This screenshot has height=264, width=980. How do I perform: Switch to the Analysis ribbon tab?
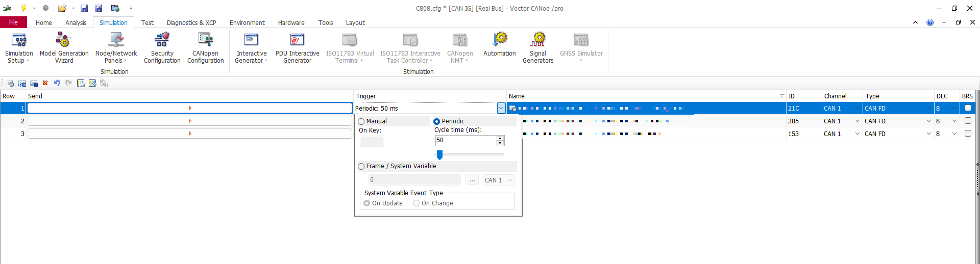point(76,22)
